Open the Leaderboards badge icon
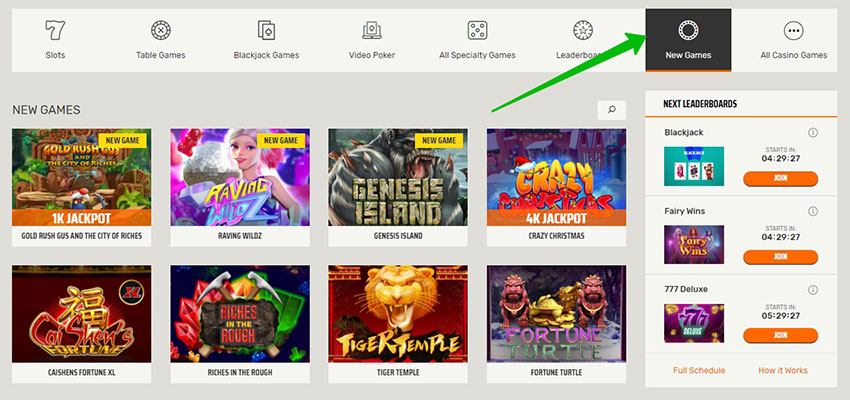Image resolution: width=850 pixels, height=400 pixels. [x=583, y=30]
